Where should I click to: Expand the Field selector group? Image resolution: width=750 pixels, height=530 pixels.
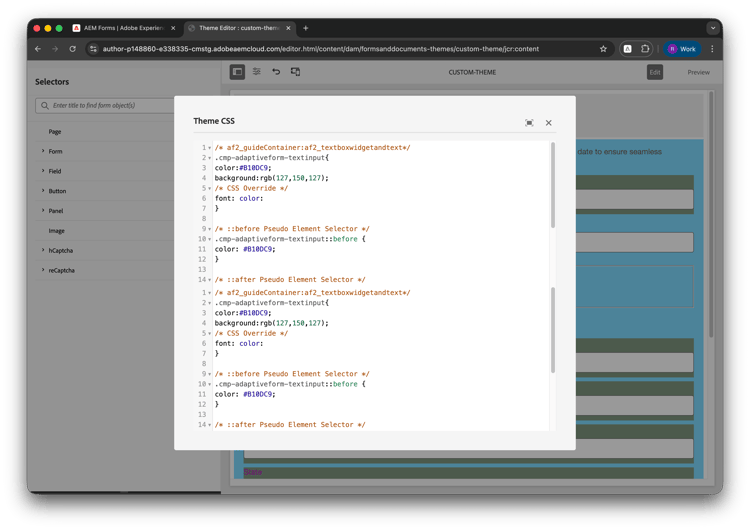click(43, 171)
